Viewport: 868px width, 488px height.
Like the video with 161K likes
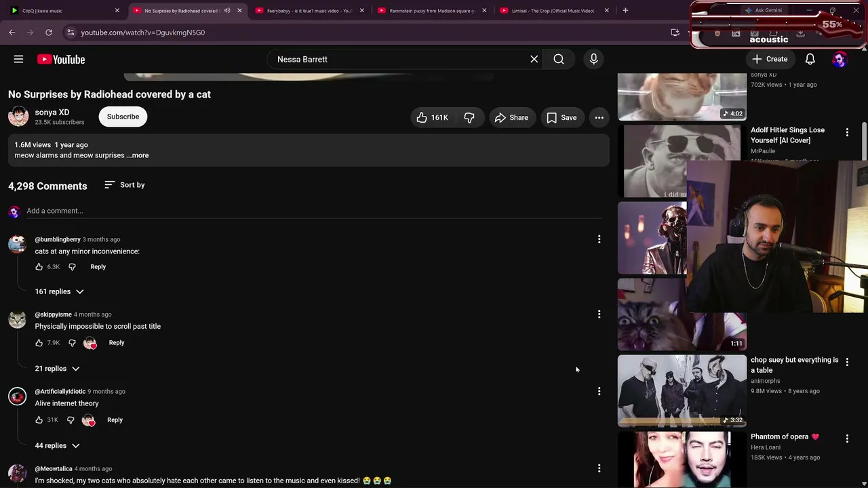pos(433,117)
